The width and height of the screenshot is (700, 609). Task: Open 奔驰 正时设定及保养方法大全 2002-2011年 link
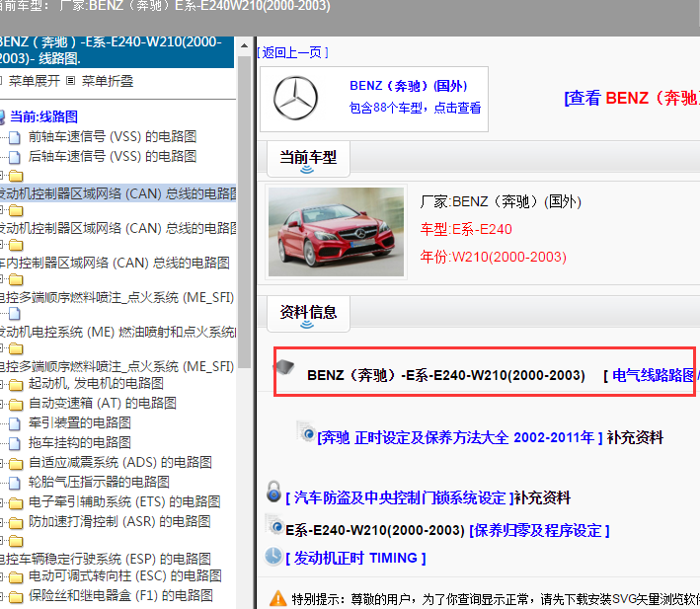coord(460,437)
